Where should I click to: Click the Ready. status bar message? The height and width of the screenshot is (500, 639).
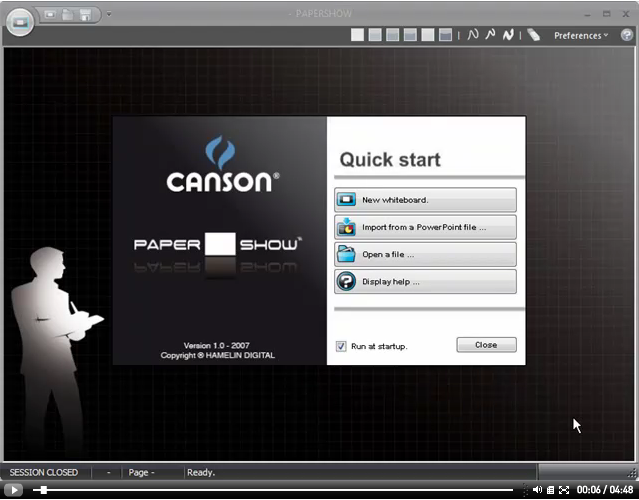point(201,472)
